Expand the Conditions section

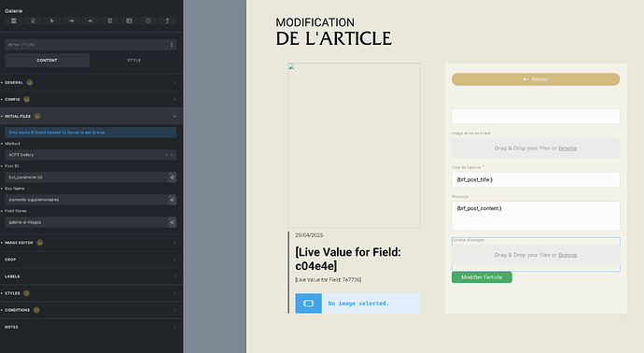[91, 310]
